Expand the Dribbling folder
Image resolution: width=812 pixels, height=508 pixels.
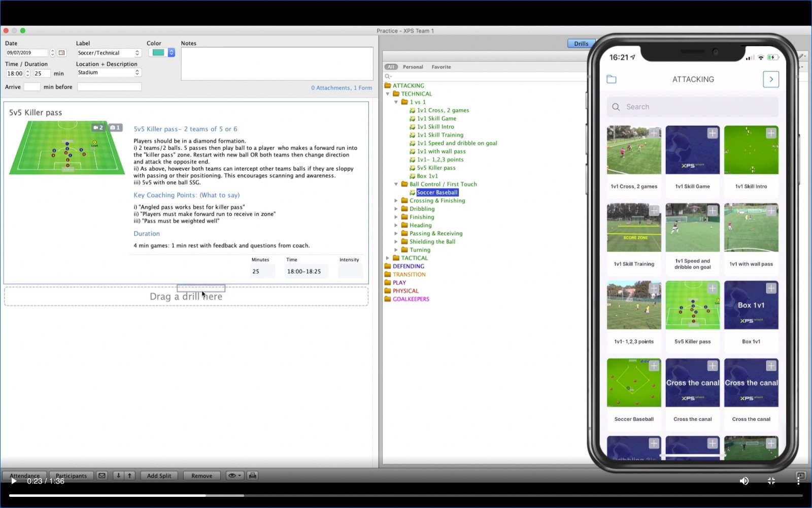click(396, 209)
